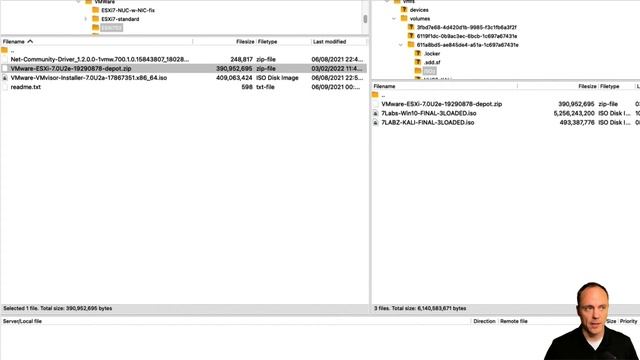Click the disk image icon of 7Labs-Win10-FINAL-3LOADED.iso
This screenshot has height=360, width=640.
pyautogui.click(x=376, y=113)
